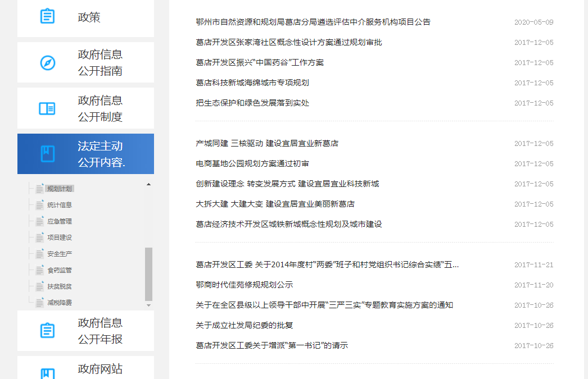The height and width of the screenshot is (379, 588).
Task: Open 鄂州市自然资源和规划局葛店分局遴选评估中介 announcement
Action: (x=313, y=22)
